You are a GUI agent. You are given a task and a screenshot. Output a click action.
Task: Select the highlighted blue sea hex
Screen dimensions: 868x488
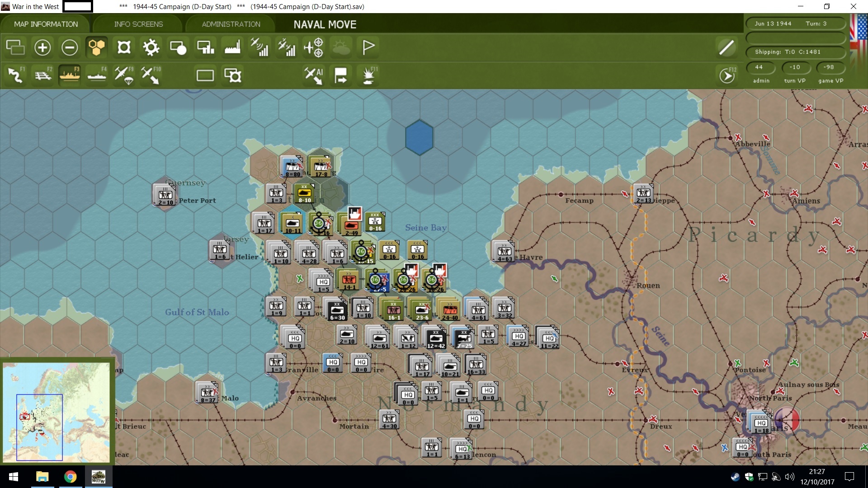(x=419, y=137)
